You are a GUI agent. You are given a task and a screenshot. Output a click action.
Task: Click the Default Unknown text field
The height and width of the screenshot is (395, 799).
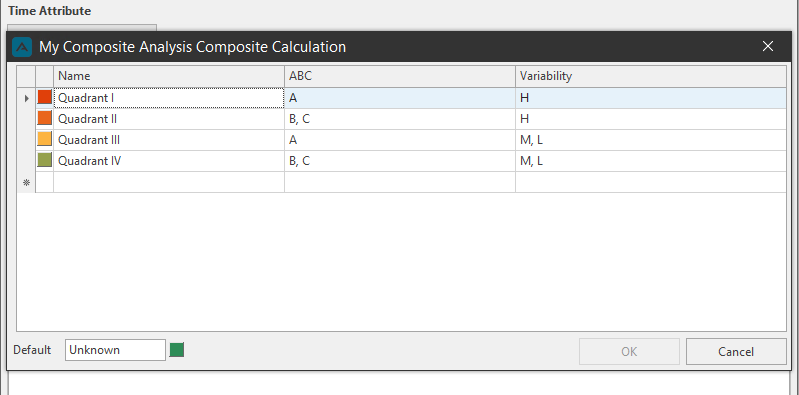(115, 350)
